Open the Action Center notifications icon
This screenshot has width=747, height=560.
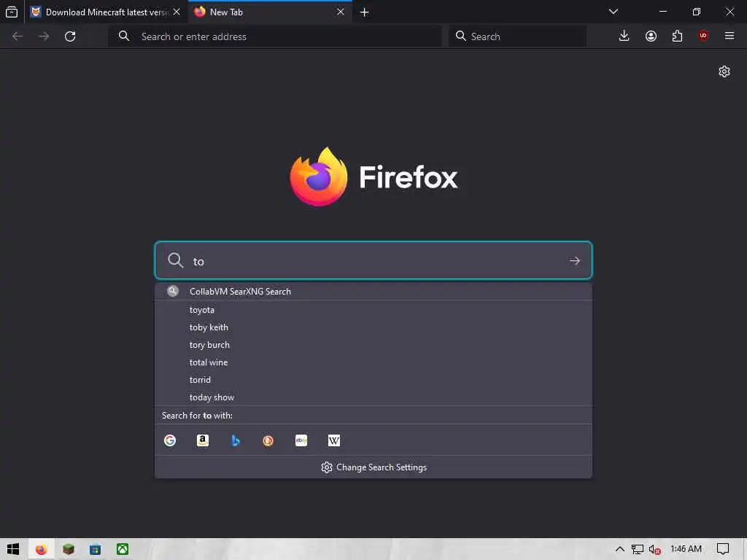click(x=723, y=549)
